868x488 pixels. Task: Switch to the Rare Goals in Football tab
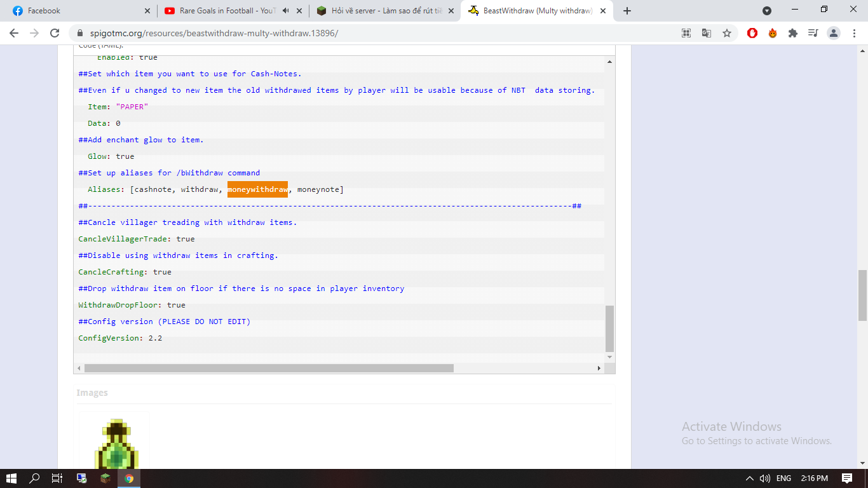click(233, 11)
